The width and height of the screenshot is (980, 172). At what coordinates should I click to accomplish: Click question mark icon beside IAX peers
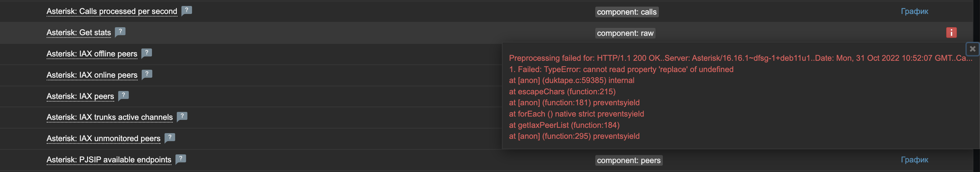pyautogui.click(x=123, y=95)
